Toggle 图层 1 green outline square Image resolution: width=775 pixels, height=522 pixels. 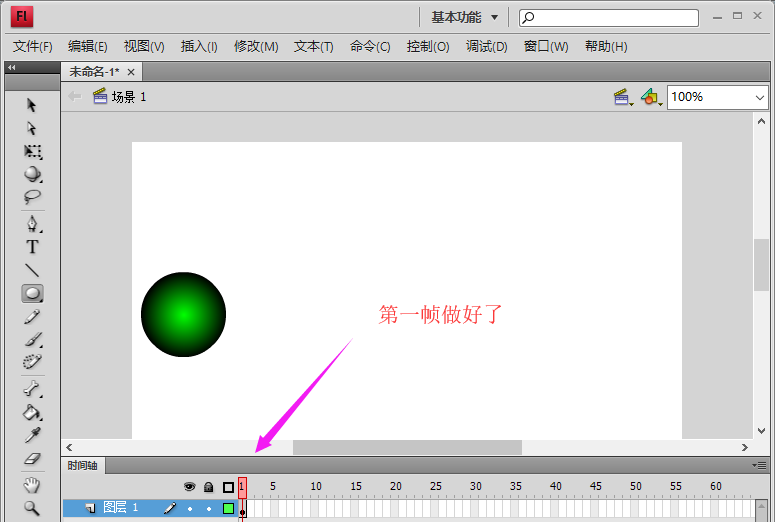(x=228, y=508)
